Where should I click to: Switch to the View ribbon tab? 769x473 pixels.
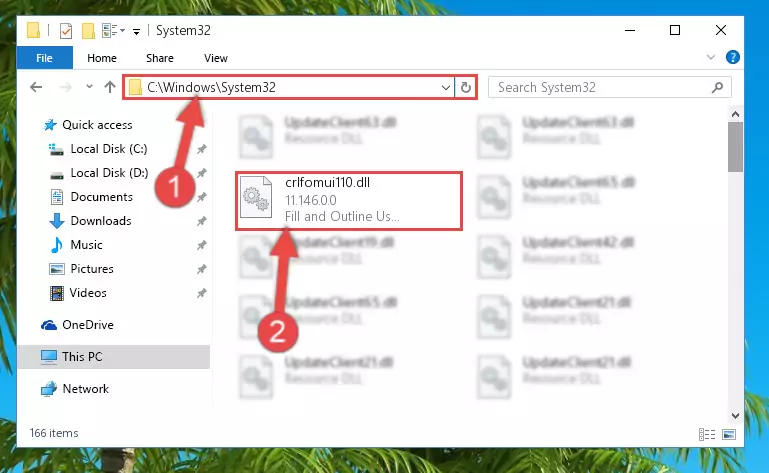(216, 58)
